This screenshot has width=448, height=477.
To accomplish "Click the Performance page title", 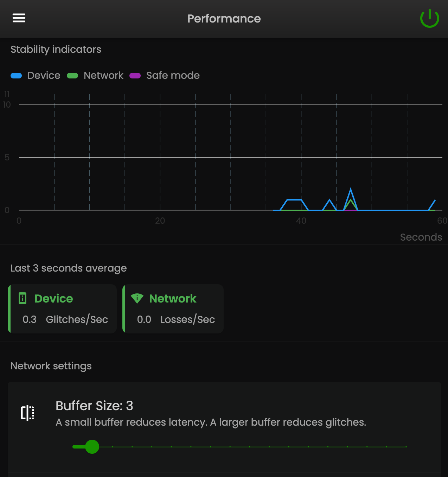I will point(224,19).
